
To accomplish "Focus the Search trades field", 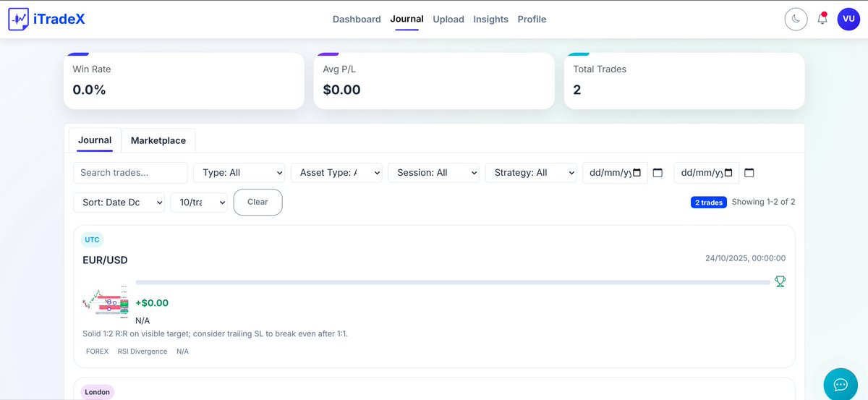I will pyautogui.click(x=130, y=173).
